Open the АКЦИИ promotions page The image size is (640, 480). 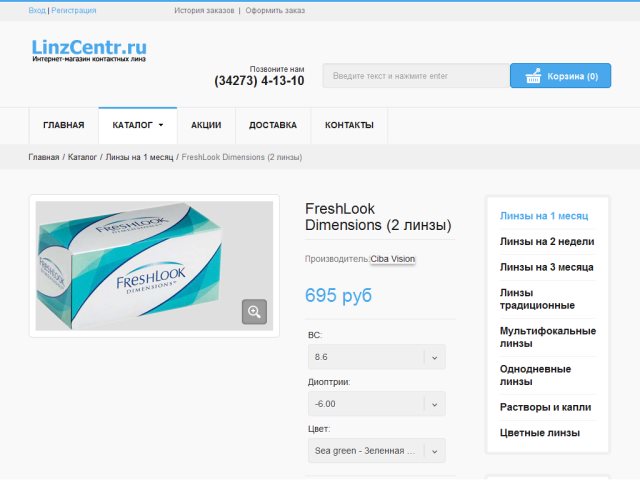[206, 126]
